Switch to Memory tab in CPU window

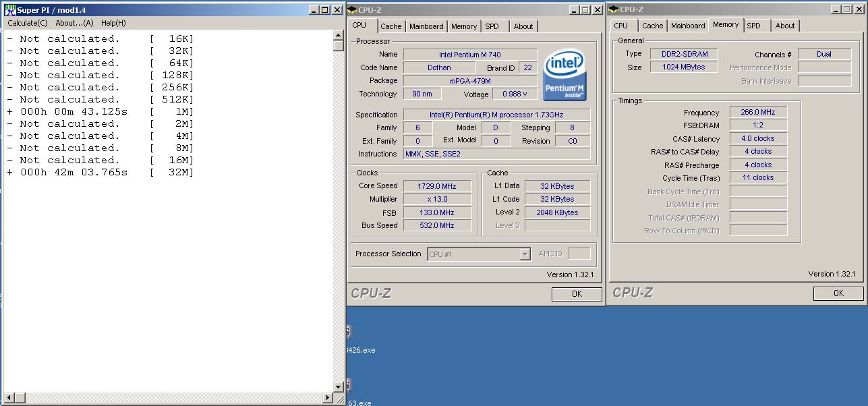pos(464,26)
